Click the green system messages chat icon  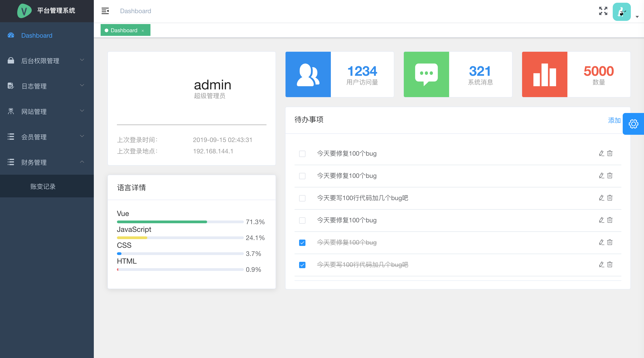point(426,74)
